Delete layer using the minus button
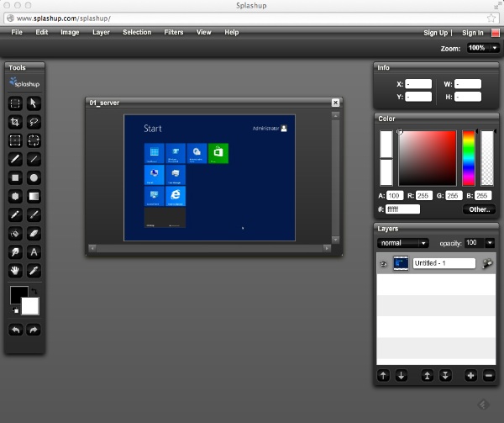The width and height of the screenshot is (504, 423). click(489, 375)
